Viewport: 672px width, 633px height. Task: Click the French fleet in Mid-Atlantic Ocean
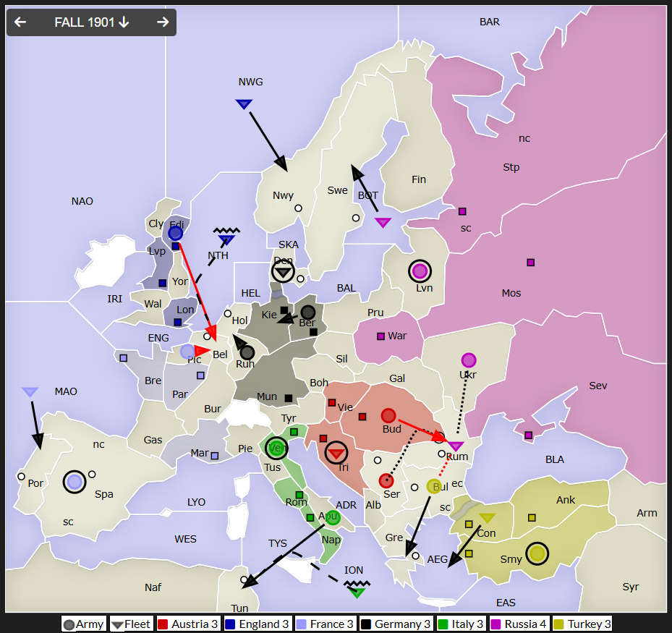coord(30,392)
